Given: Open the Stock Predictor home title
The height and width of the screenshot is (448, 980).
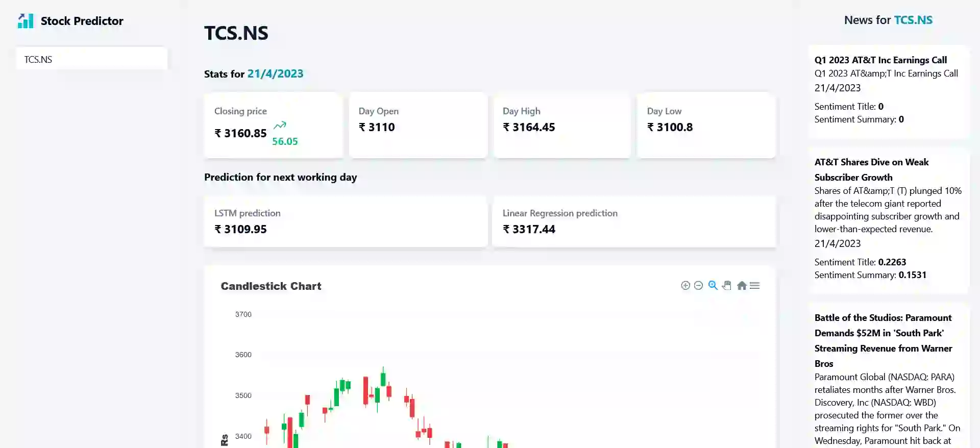Looking at the screenshot, I should click(82, 21).
